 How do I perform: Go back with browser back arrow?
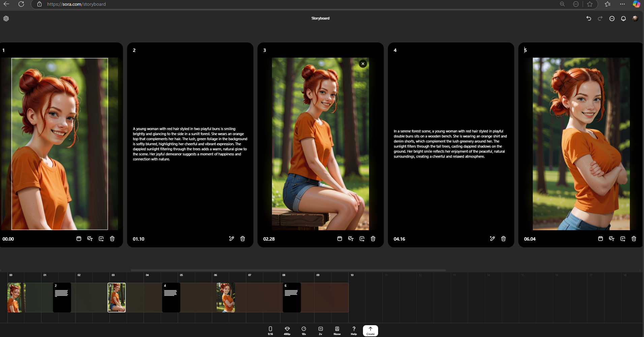pos(6,4)
